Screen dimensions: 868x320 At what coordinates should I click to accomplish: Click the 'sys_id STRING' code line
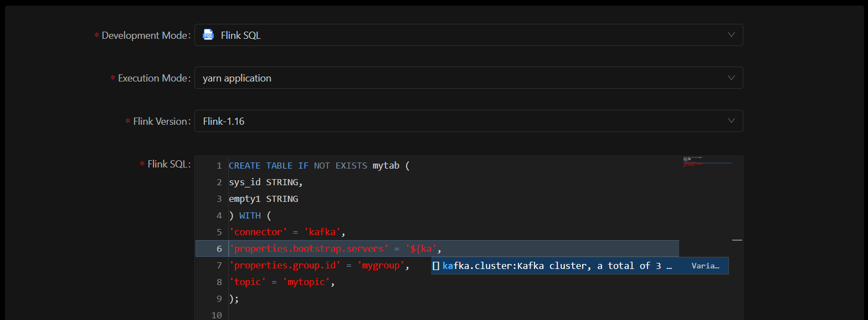[x=265, y=182]
